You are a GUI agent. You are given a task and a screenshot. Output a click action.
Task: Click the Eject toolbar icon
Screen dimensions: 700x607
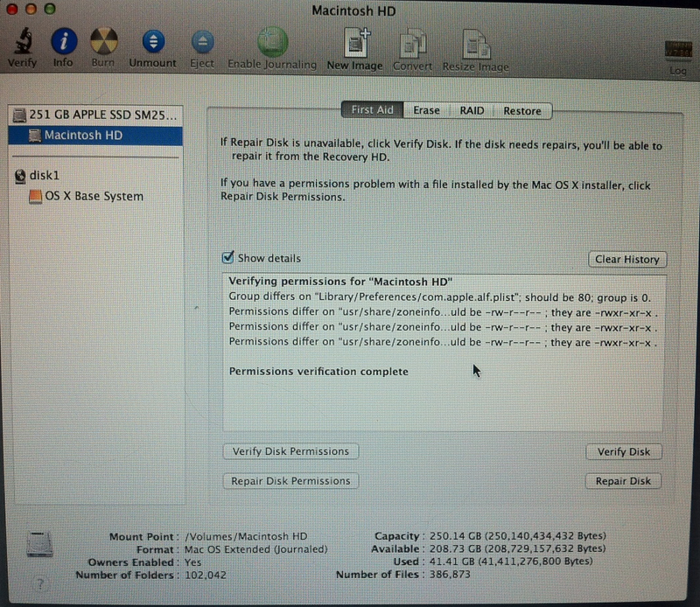pos(202,42)
